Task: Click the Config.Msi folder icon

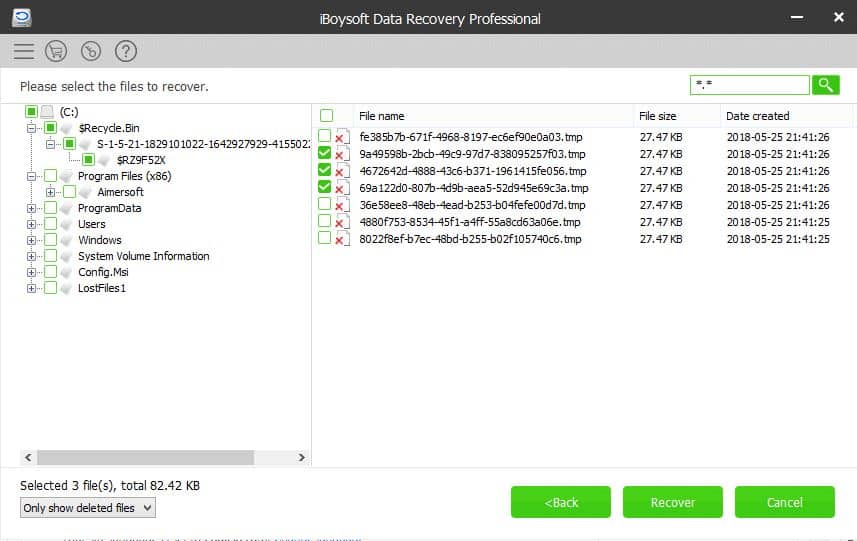Action: tap(67, 273)
